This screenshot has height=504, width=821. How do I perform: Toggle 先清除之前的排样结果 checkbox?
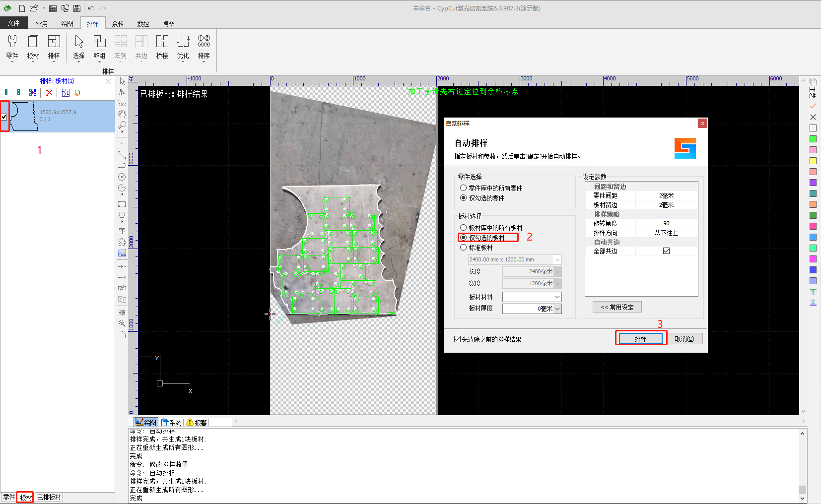click(x=457, y=339)
